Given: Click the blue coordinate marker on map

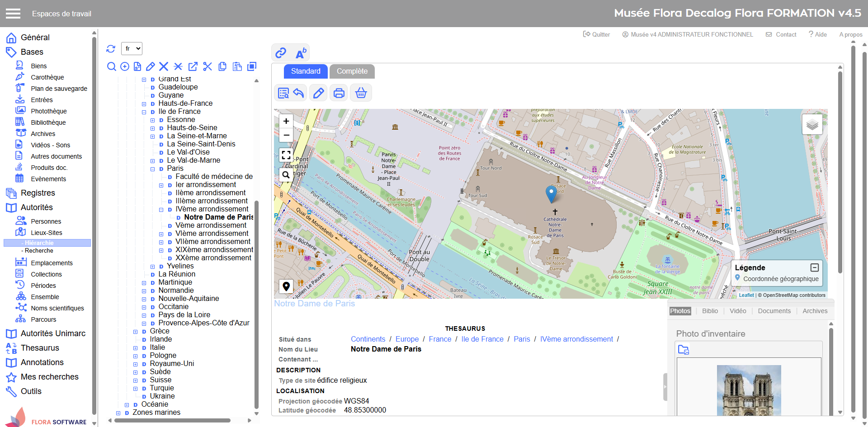Looking at the screenshot, I should 551,193.
